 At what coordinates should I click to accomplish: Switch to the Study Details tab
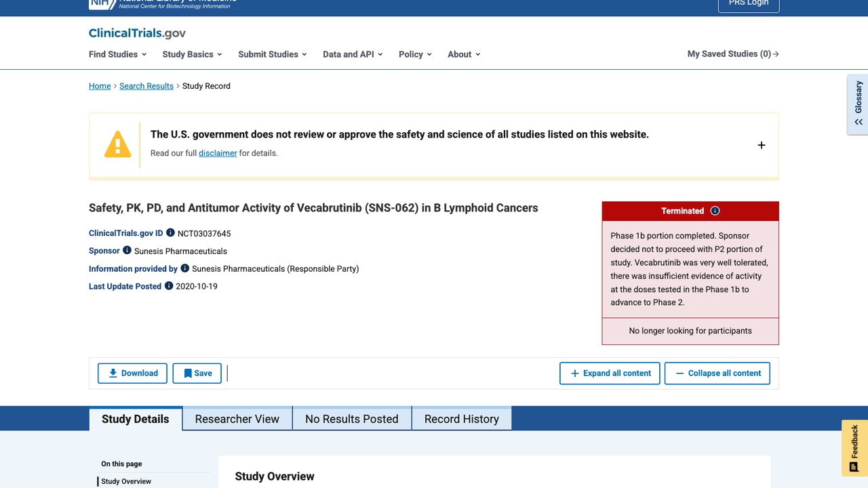click(136, 419)
